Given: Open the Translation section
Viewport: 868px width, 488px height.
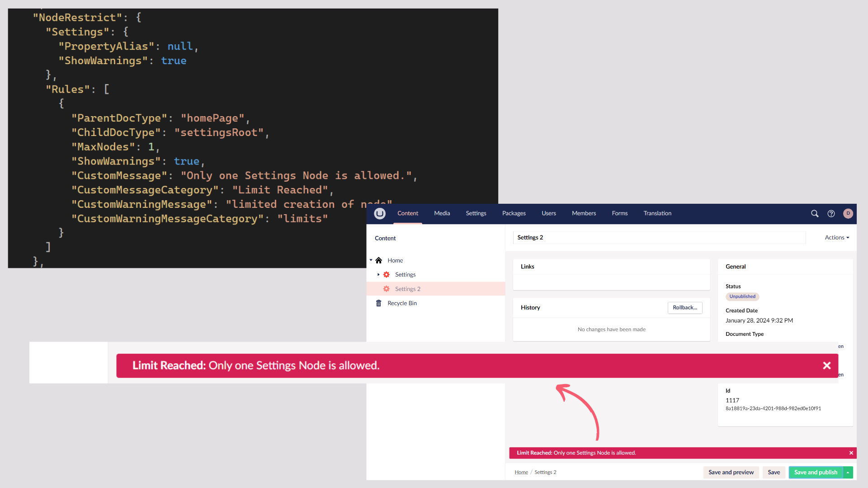Looking at the screenshot, I should point(657,213).
